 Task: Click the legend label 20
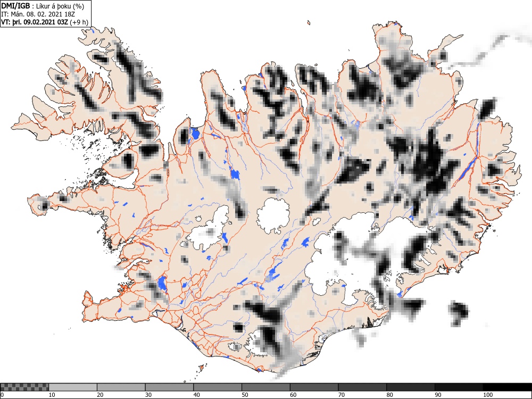(100, 395)
